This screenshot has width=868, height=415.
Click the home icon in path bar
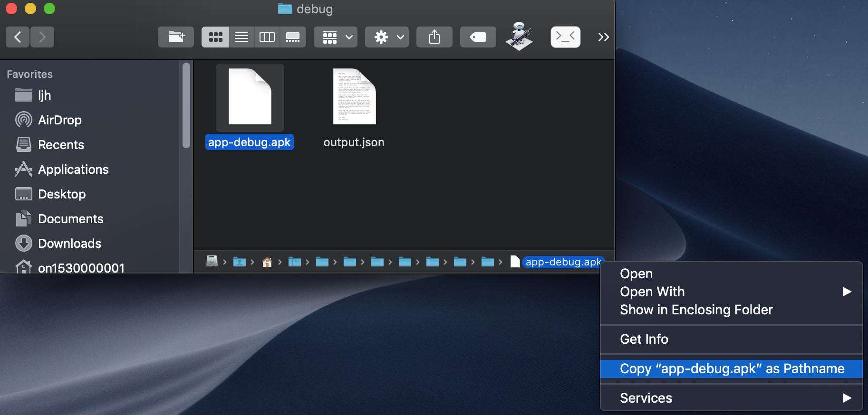coord(267,262)
